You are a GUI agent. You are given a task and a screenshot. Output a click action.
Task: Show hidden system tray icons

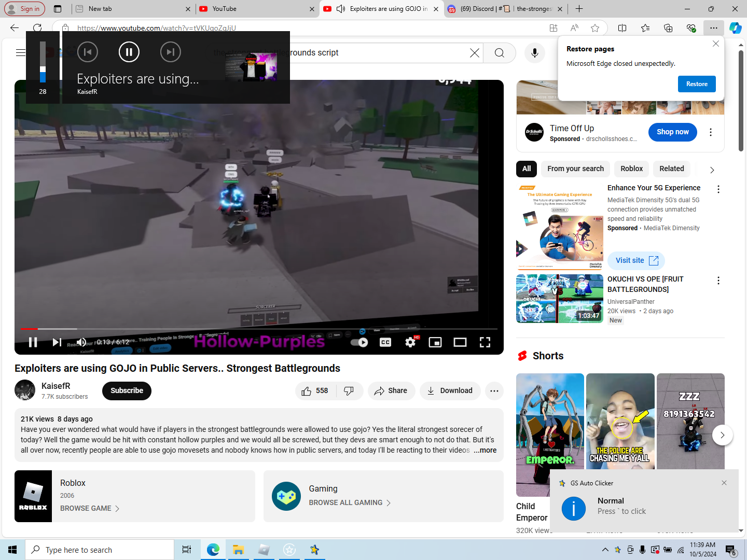tap(605, 550)
